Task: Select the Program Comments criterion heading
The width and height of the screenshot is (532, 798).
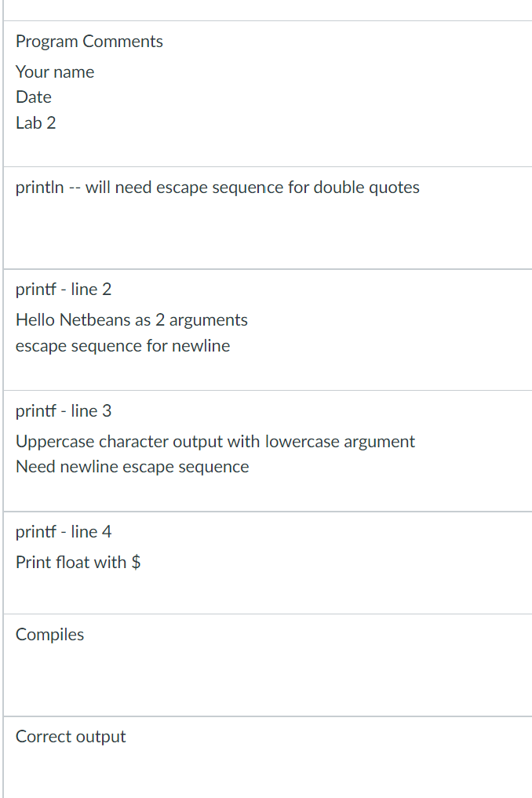Action: click(x=89, y=42)
